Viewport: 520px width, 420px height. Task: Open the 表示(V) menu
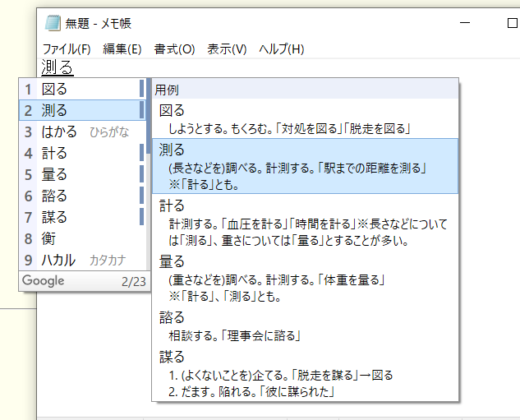pyautogui.click(x=227, y=49)
